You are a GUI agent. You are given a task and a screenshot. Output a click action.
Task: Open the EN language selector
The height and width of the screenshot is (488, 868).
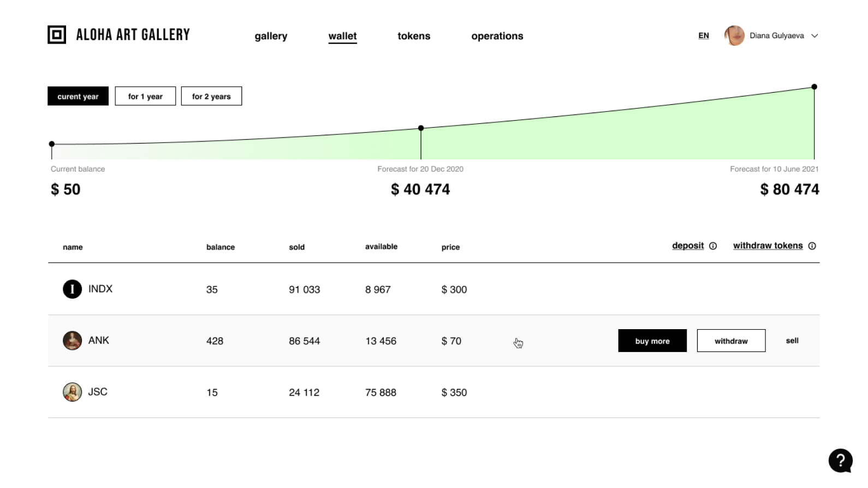[x=704, y=35]
